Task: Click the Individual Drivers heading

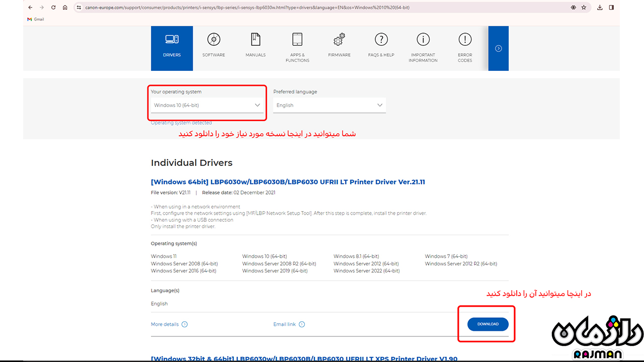Action: click(x=192, y=163)
